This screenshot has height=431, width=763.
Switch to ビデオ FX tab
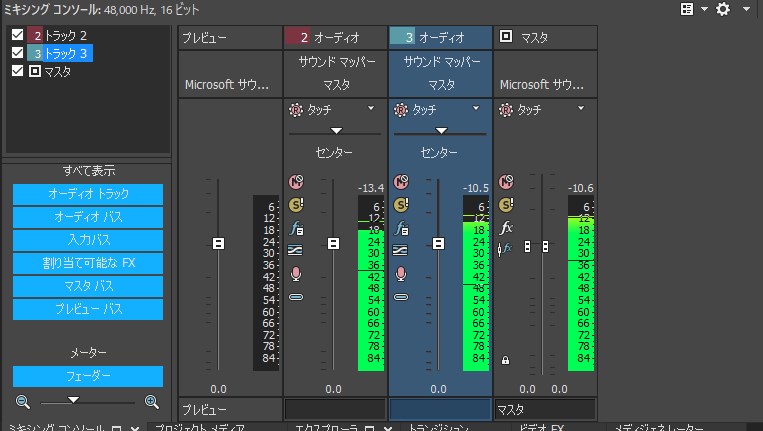point(541,428)
